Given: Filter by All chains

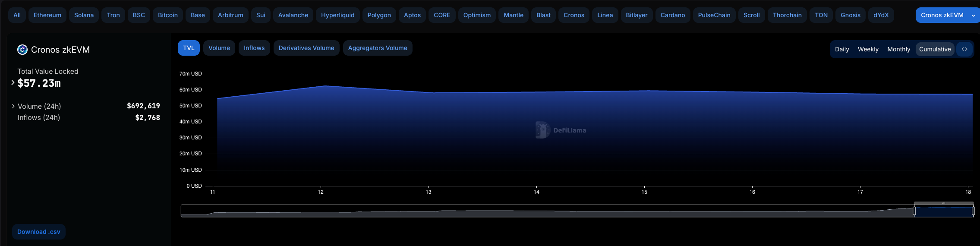Looking at the screenshot, I should [17, 15].
